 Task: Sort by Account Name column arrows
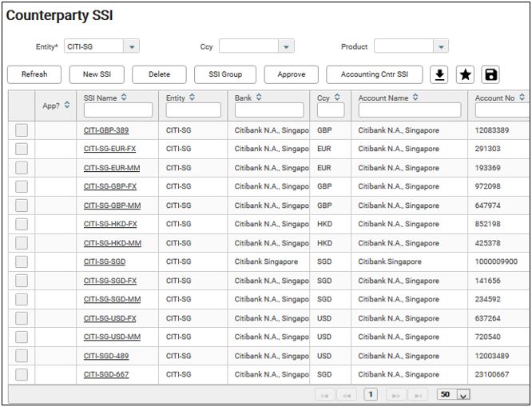point(415,98)
